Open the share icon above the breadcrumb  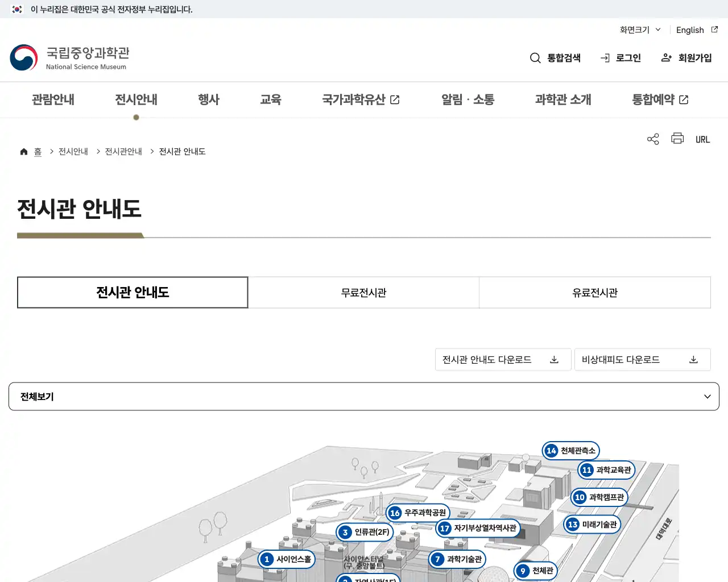tap(652, 139)
